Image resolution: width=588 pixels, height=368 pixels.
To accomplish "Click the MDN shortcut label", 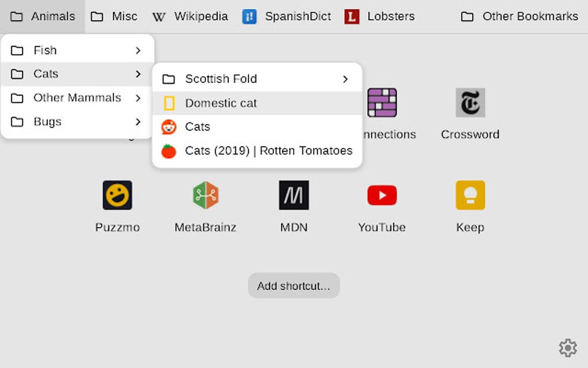I will point(294,227).
